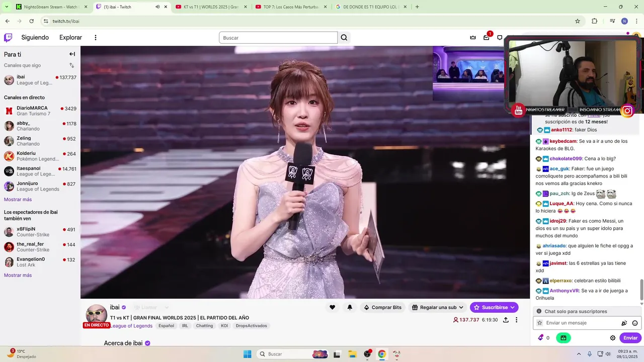
Task: Click the DropsActivados tag
Action: click(252, 326)
